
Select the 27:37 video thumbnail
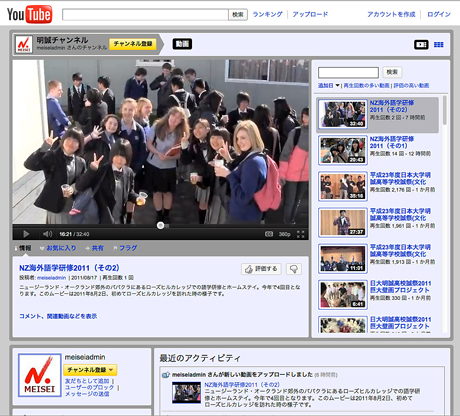(x=343, y=222)
